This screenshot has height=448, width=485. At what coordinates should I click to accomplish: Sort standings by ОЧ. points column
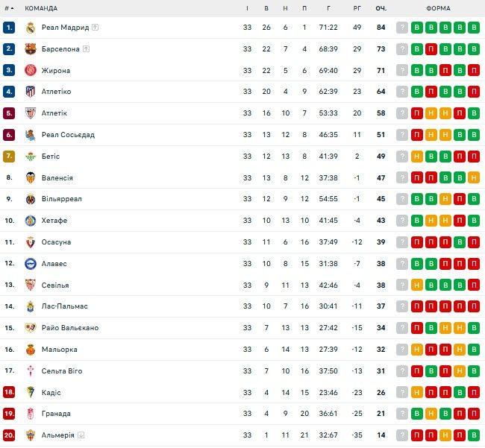tap(381, 8)
